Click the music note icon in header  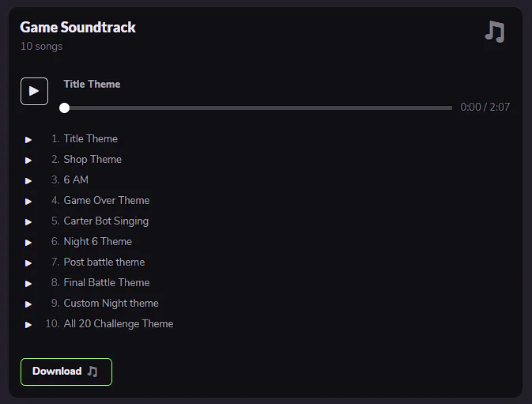[x=494, y=32]
